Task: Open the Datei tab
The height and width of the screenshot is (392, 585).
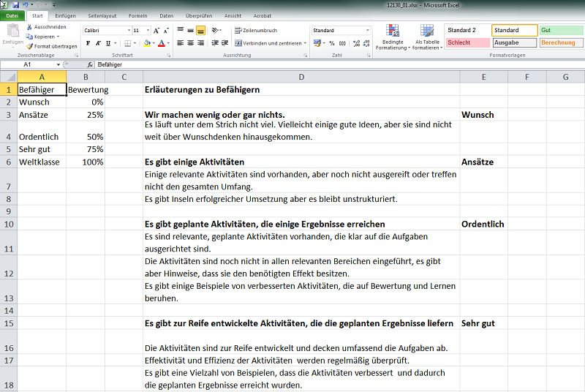Action: coord(12,15)
